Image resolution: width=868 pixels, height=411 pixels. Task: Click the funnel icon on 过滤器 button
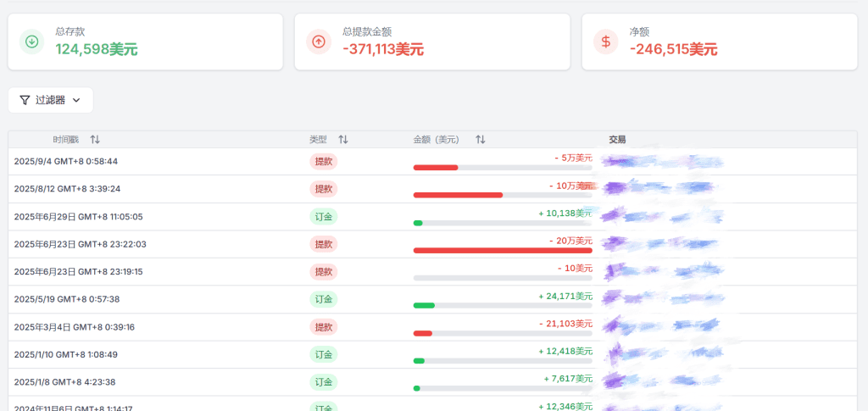coord(25,100)
